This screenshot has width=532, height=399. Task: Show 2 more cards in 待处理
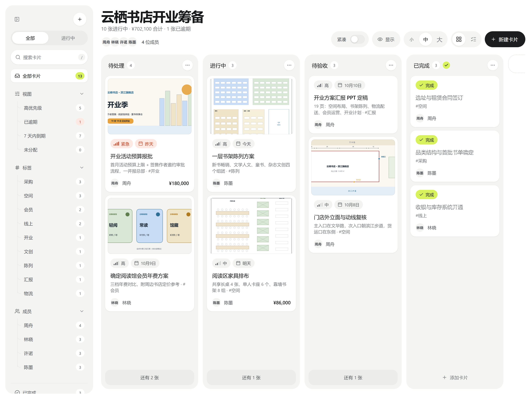click(150, 377)
